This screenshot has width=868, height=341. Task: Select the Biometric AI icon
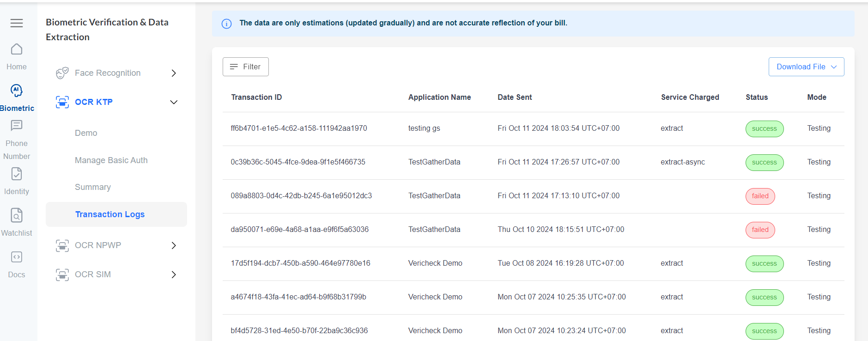coord(17,90)
